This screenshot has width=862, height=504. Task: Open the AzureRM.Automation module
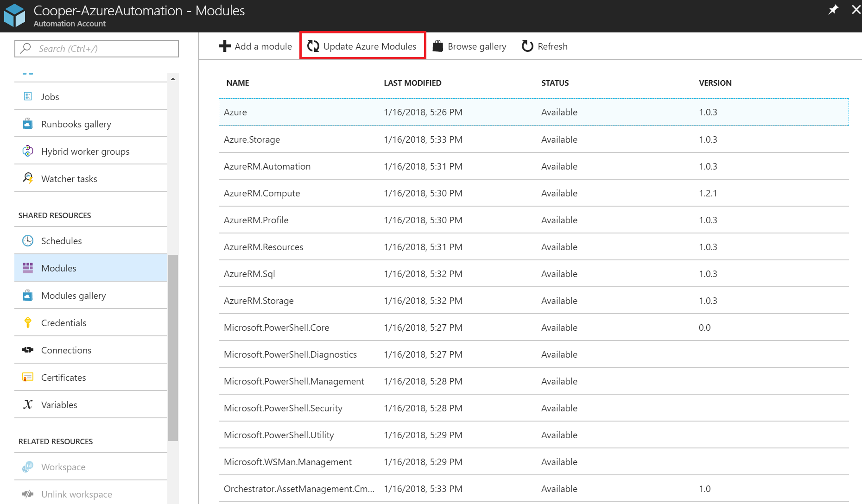pos(534,166)
